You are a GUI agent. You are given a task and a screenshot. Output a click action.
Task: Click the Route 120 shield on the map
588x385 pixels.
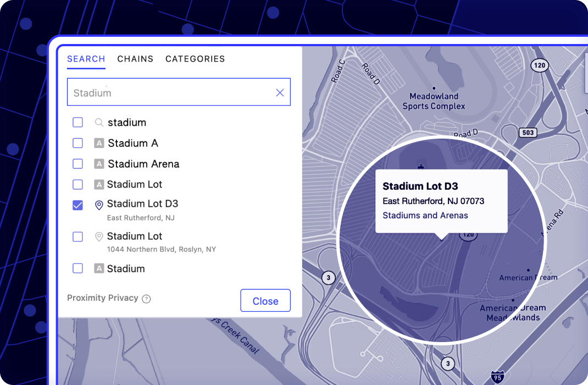(540, 65)
